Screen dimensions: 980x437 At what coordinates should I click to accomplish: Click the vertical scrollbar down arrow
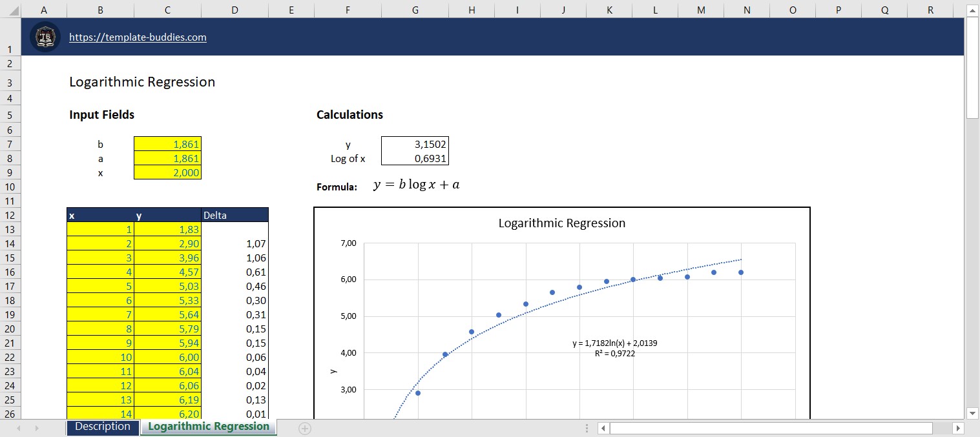tap(972, 413)
